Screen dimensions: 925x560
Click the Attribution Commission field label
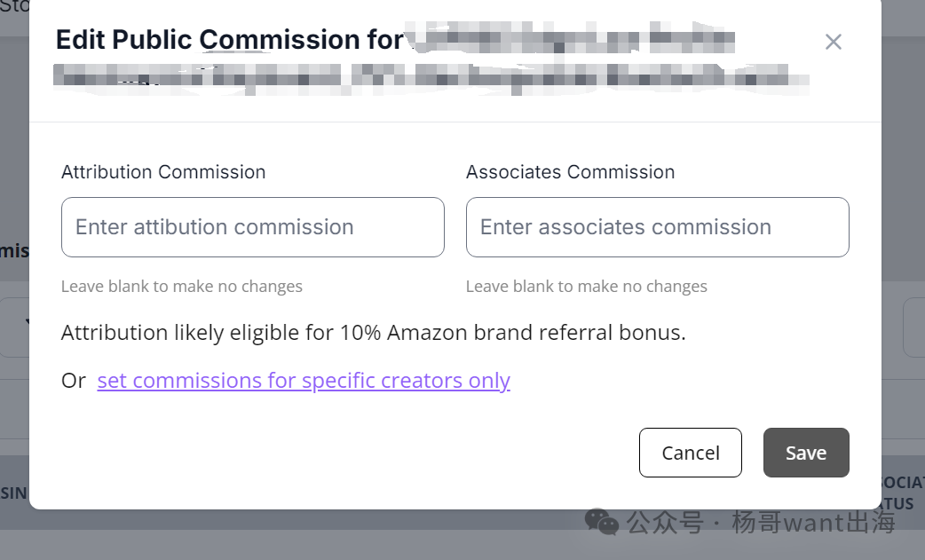(163, 172)
